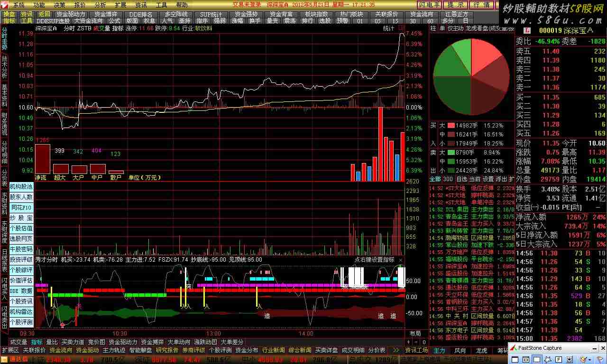Open the 机构雷达 side button

point(21,312)
